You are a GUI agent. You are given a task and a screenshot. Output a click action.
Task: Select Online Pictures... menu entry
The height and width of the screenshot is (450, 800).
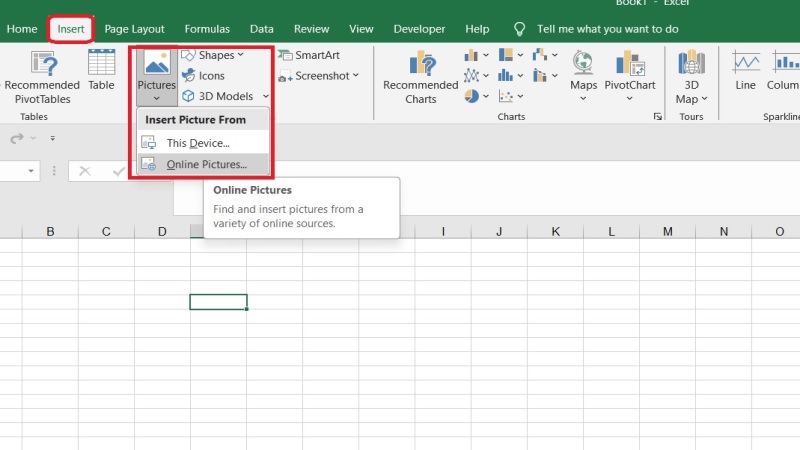coord(203,164)
